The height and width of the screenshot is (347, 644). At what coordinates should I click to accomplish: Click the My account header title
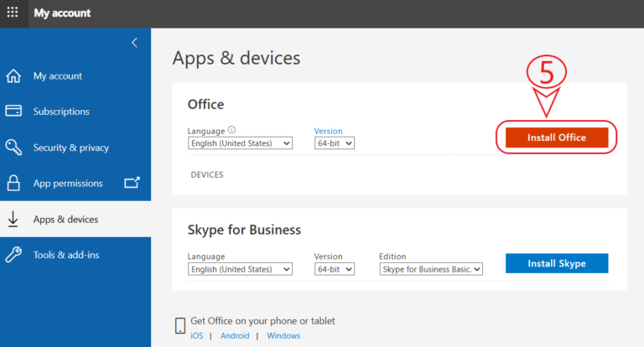(x=62, y=13)
